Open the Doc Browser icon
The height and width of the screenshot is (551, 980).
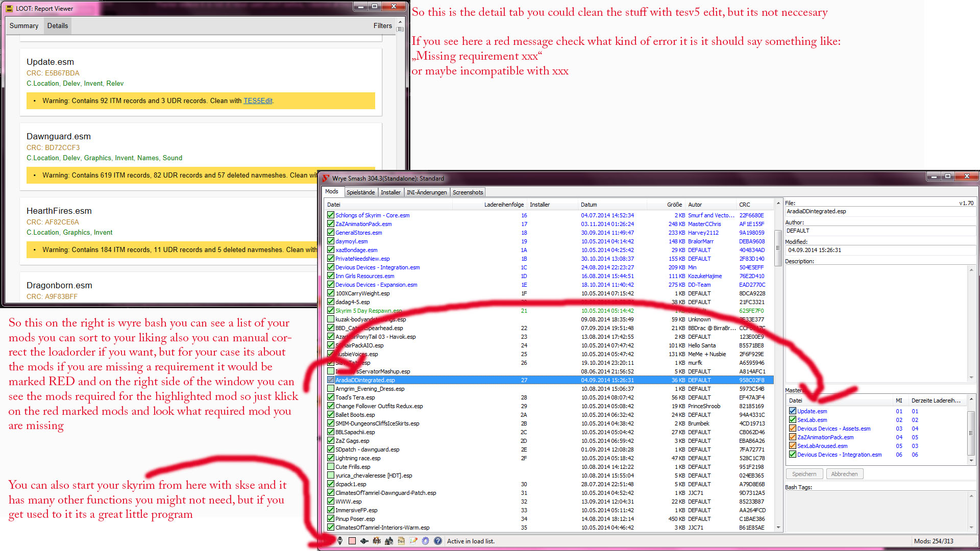pyautogui.click(x=401, y=541)
